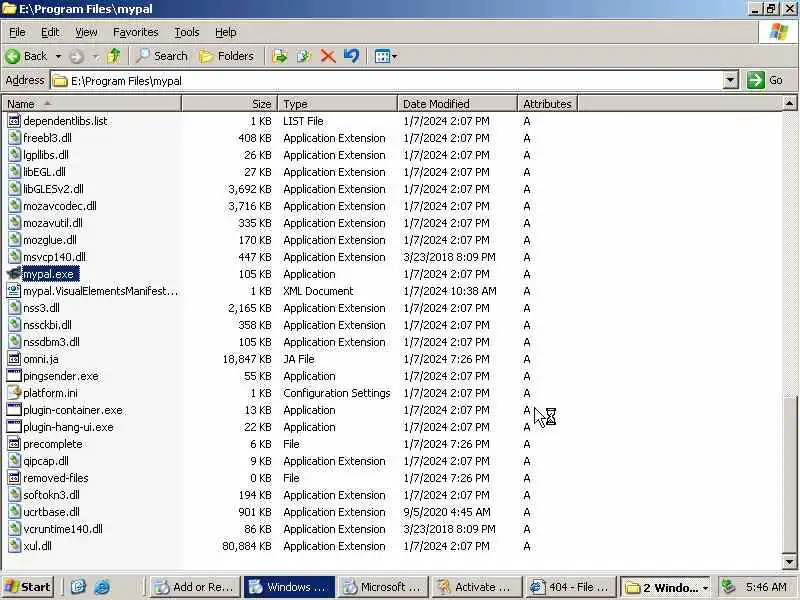Launch Internet Explorer from Quick Launch

tap(102, 587)
